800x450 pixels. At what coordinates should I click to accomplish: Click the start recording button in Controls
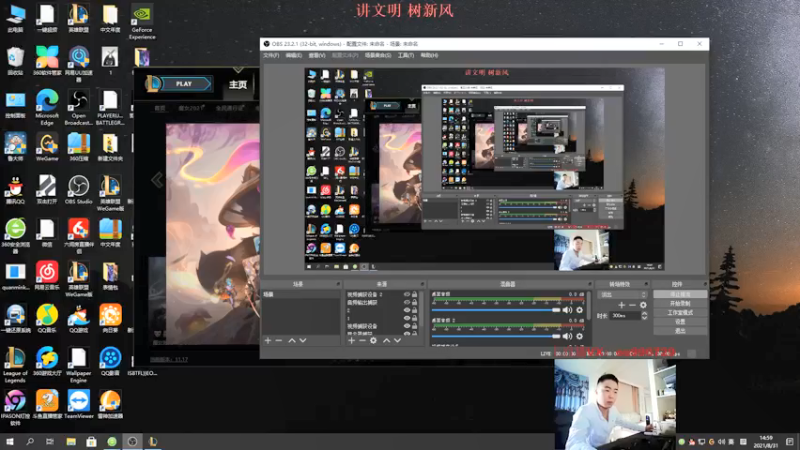click(x=680, y=304)
